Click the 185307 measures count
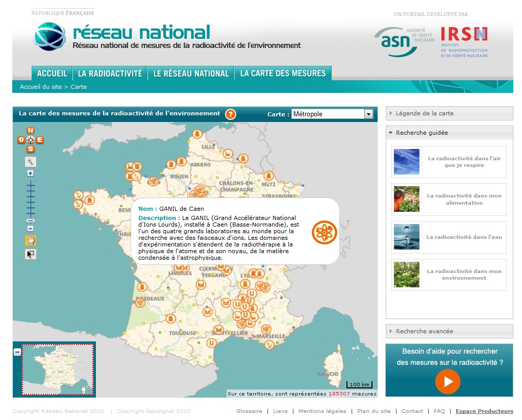This screenshot has width=522, height=420. coord(339,393)
